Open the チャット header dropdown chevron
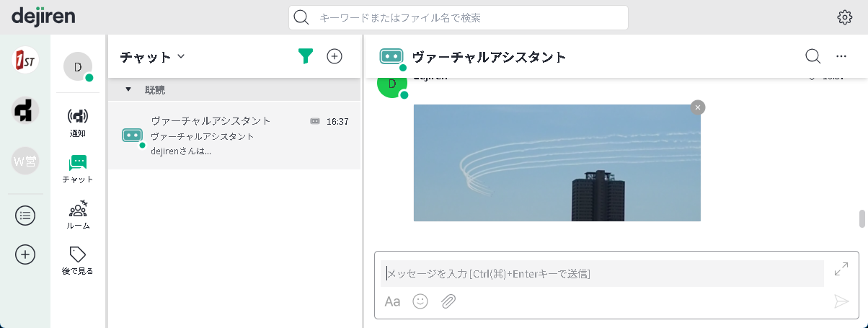 pos(181,56)
